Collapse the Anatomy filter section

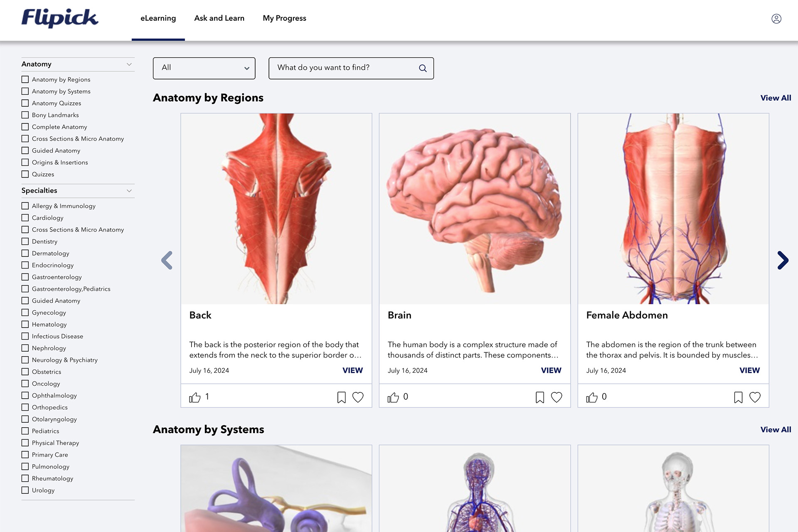pyautogui.click(x=130, y=64)
